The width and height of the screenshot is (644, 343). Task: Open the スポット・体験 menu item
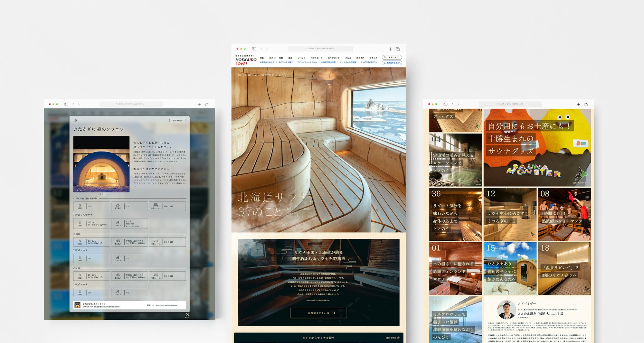click(276, 58)
